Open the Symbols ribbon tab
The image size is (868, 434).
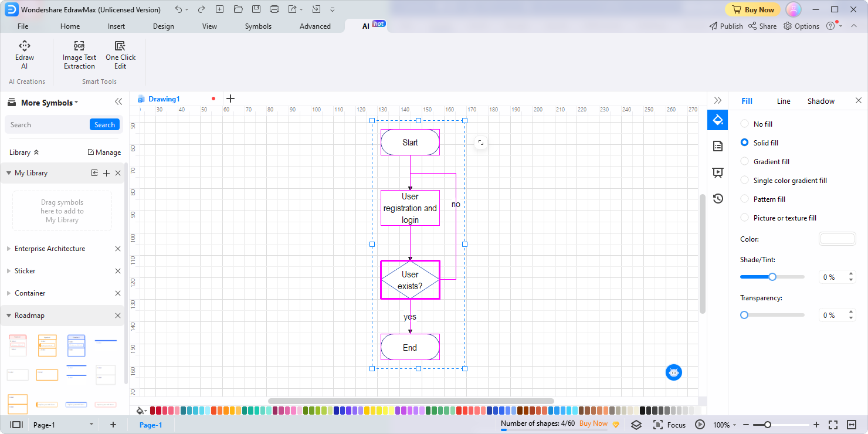[258, 26]
